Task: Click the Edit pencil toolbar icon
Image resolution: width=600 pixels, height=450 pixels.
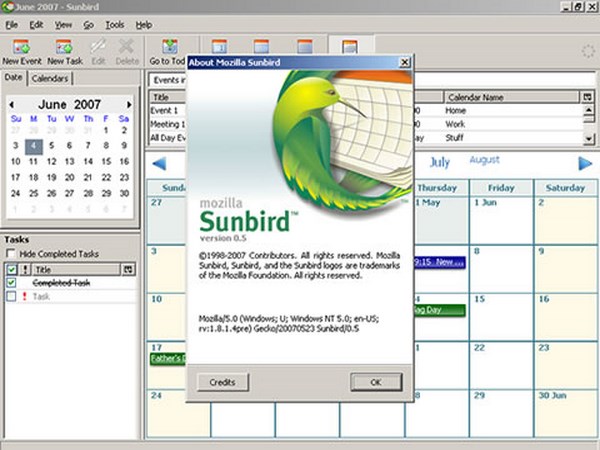Action: (98, 47)
